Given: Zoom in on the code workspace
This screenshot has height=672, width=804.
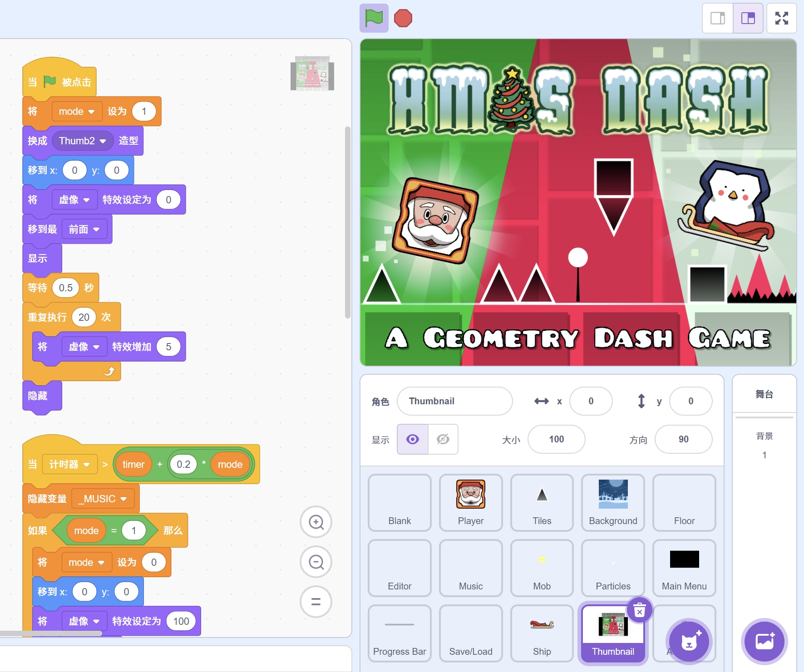Looking at the screenshot, I should click(316, 522).
